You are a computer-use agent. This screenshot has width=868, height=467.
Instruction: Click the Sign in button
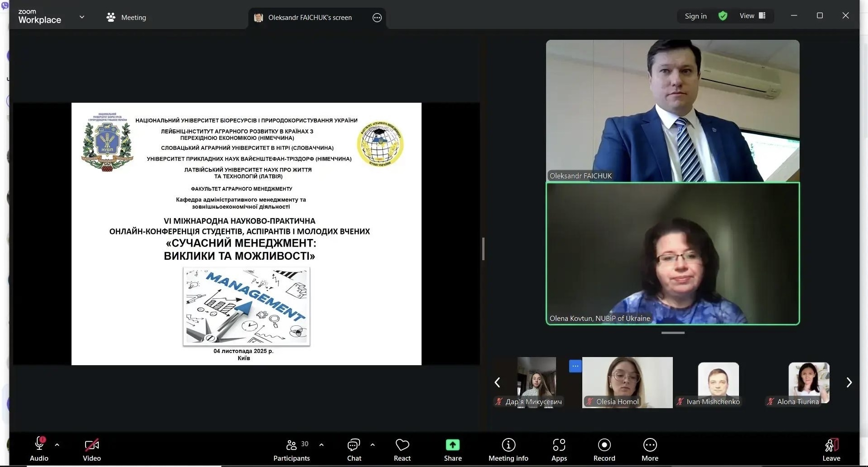pos(695,16)
